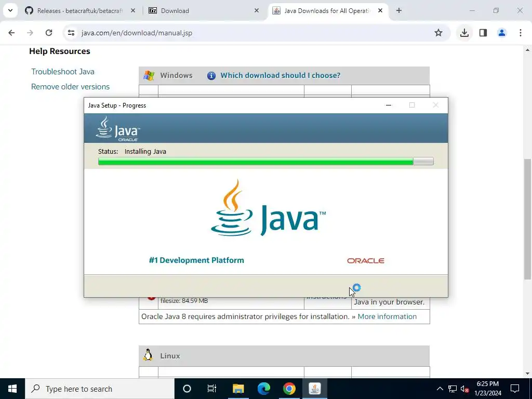Click the taskbar Type here to search box
This screenshot has width=532, height=399.
(x=100, y=389)
